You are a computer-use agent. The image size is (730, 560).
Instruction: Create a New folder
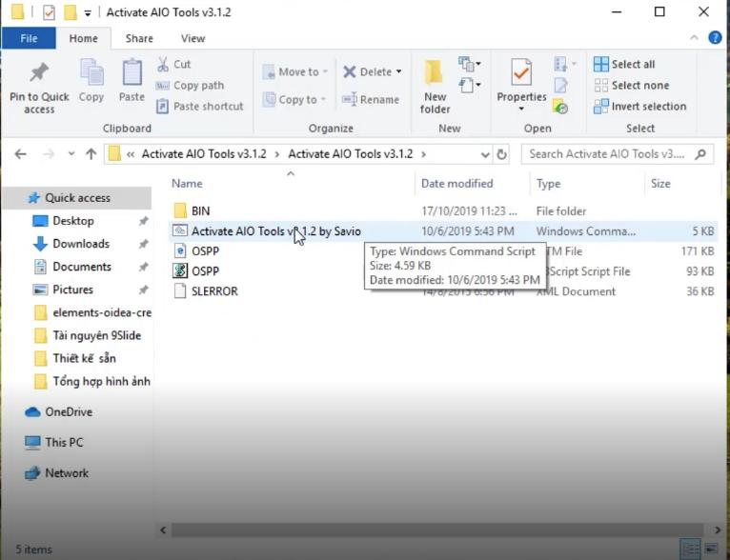tap(435, 87)
